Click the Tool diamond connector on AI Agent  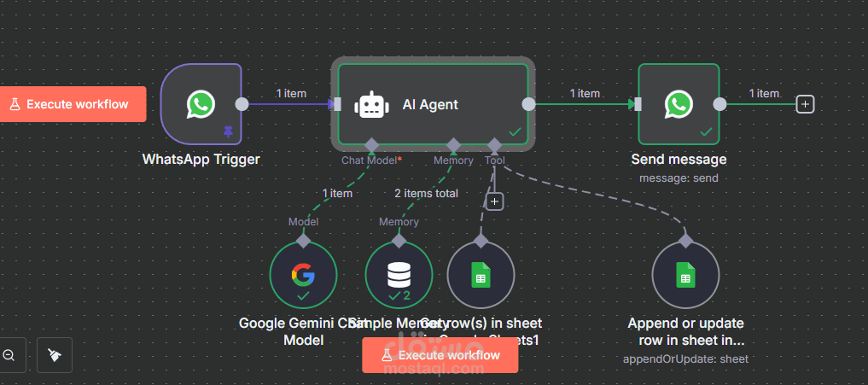click(494, 145)
